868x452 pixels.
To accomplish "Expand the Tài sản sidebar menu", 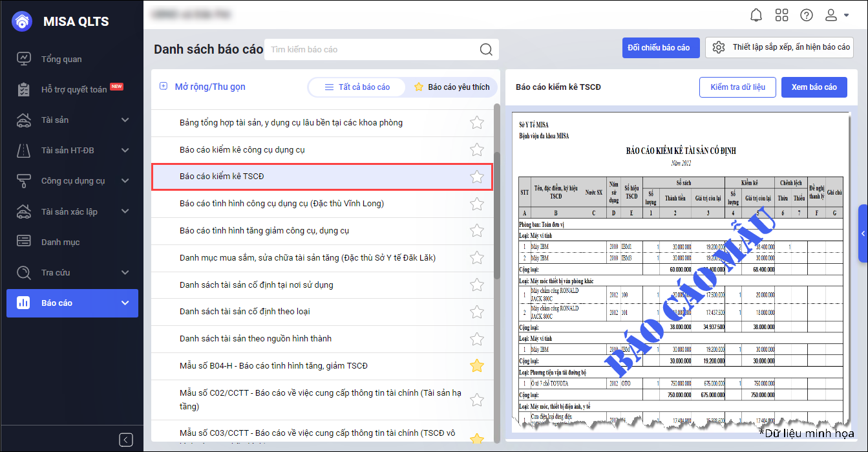I will 125,120.
